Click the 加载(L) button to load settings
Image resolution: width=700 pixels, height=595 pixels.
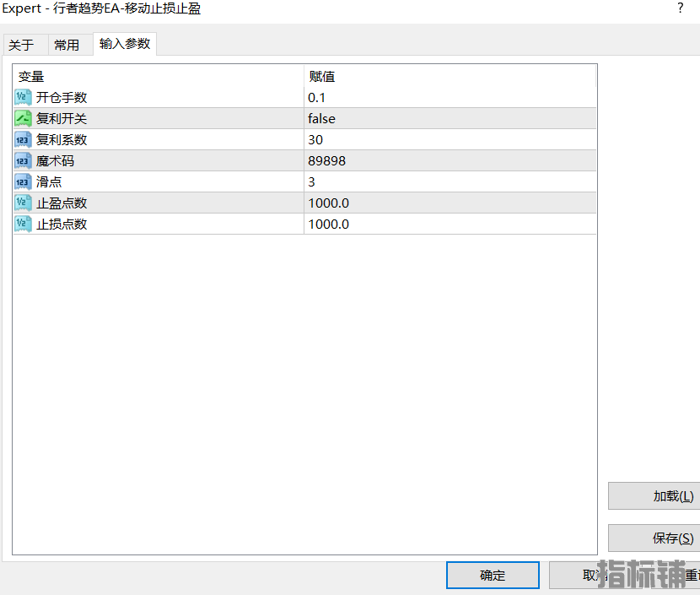click(x=663, y=495)
